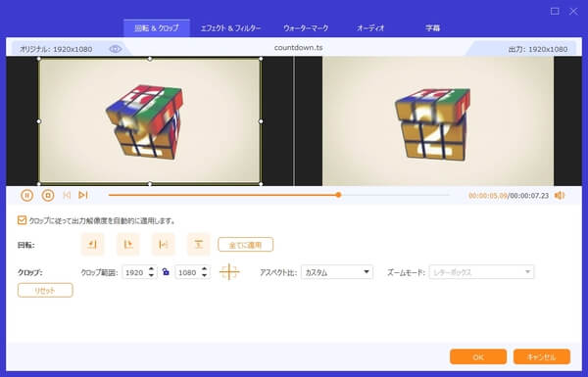Click the 全てに適用 button
588x377 pixels.
click(245, 245)
